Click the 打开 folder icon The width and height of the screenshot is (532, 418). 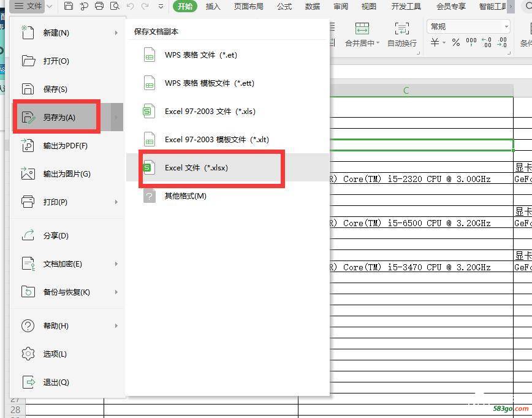[x=28, y=61]
